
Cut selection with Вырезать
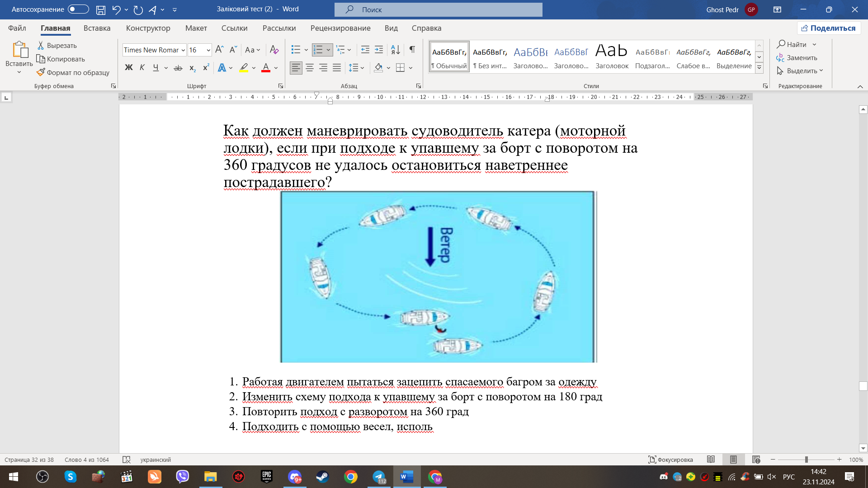click(57, 46)
